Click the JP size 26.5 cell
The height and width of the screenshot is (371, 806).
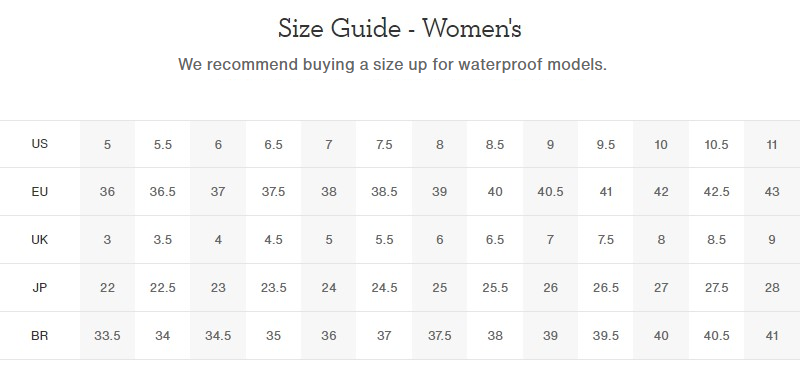pyautogui.click(x=606, y=288)
